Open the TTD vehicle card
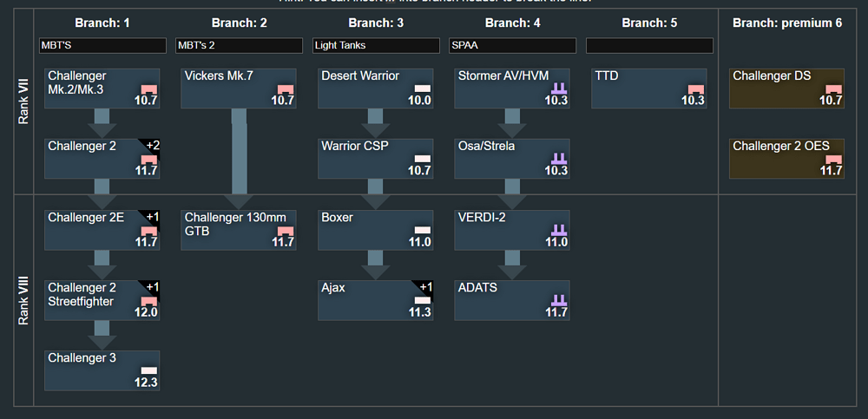The width and height of the screenshot is (868, 419). 649,88
